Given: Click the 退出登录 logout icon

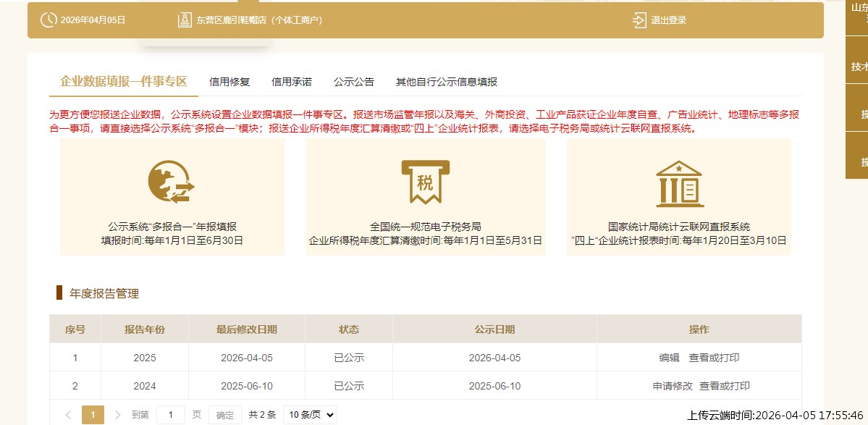Looking at the screenshot, I should tap(639, 20).
